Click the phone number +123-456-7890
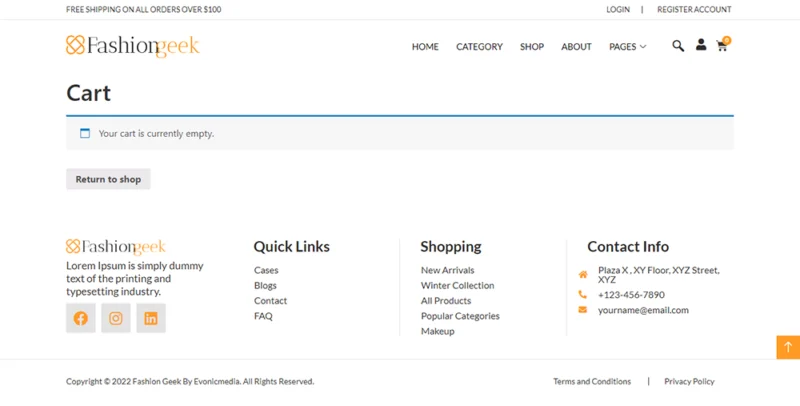The width and height of the screenshot is (800, 406). tap(632, 295)
